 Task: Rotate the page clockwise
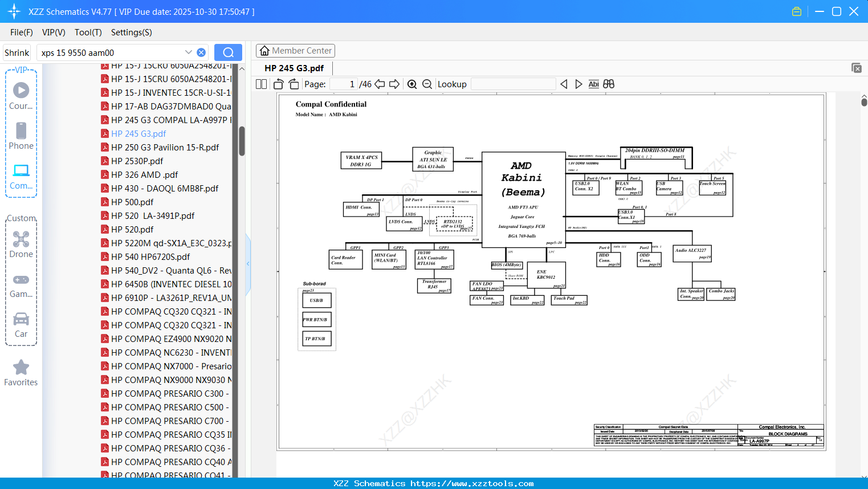(294, 84)
